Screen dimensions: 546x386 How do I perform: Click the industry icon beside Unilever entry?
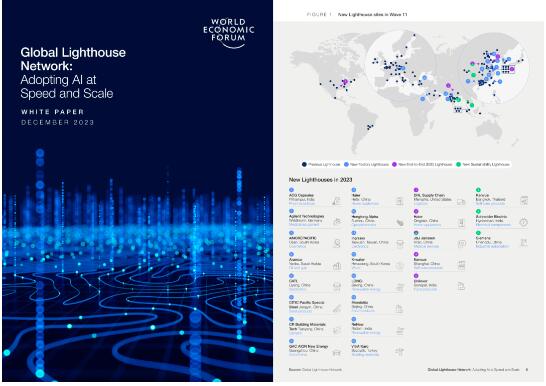pos(461,286)
